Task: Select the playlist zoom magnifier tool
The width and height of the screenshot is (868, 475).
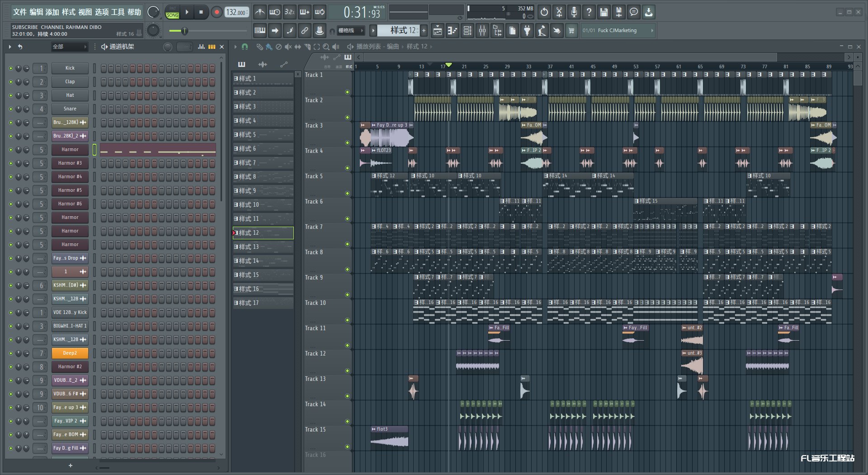Action: (x=326, y=47)
